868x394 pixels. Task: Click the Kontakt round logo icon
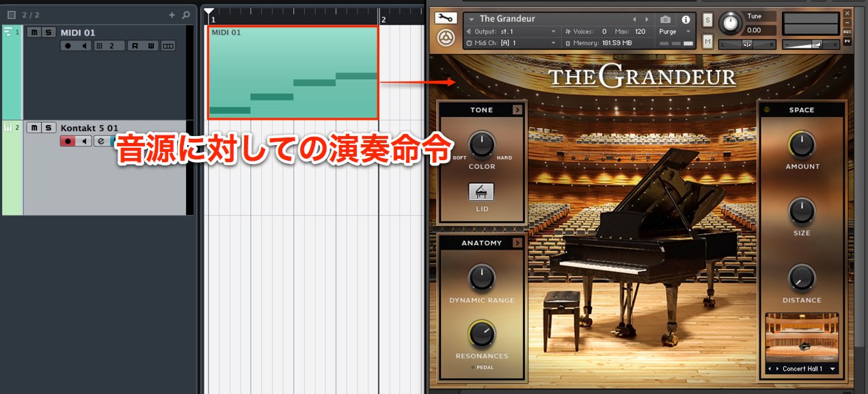click(x=446, y=38)
